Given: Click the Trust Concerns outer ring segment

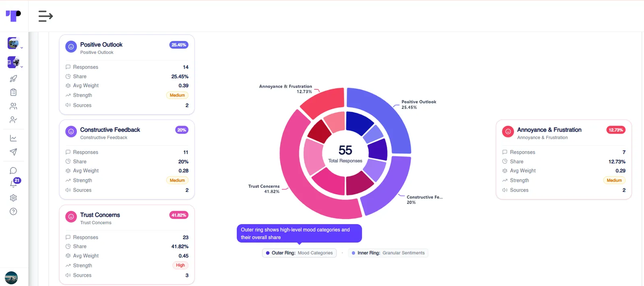Looking at the screenshot, I should 296,177.
